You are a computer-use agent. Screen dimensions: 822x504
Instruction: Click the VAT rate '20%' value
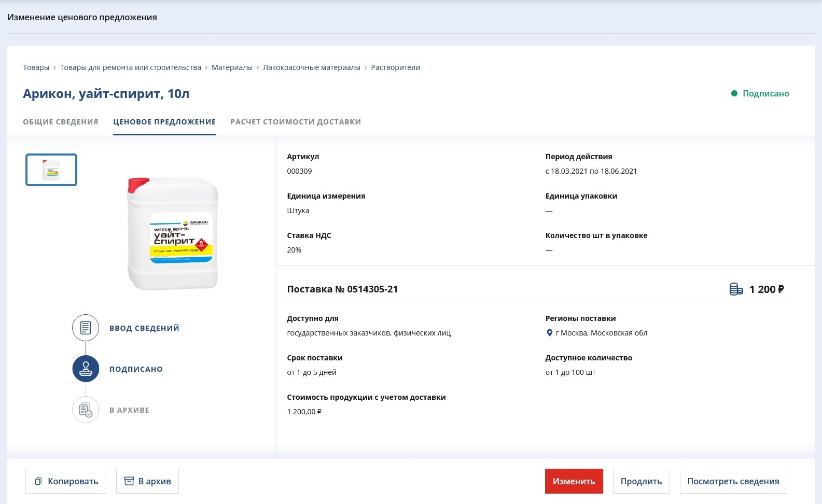294,250
